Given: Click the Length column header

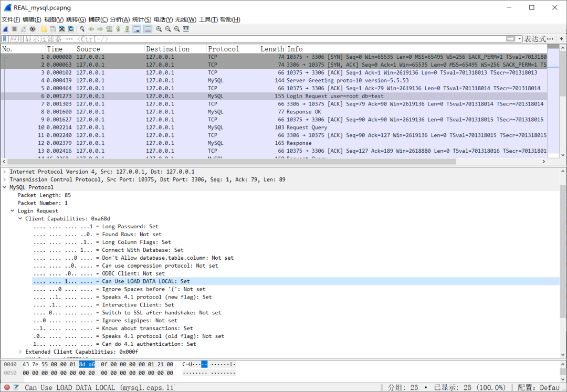Looking at the screenshot, I should click(x=272, y=49).
